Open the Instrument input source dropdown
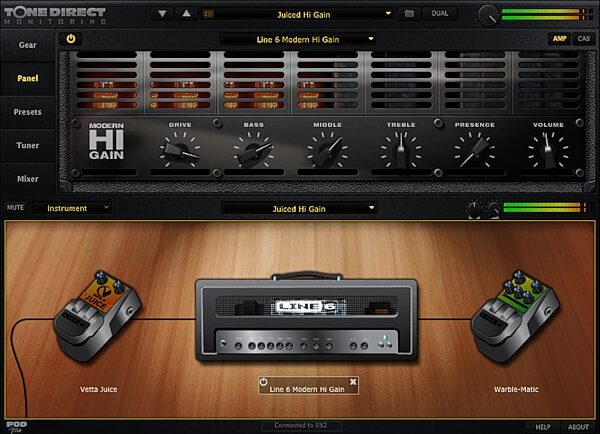This screenshot has width=600, height=434. [x=72, y=208]
